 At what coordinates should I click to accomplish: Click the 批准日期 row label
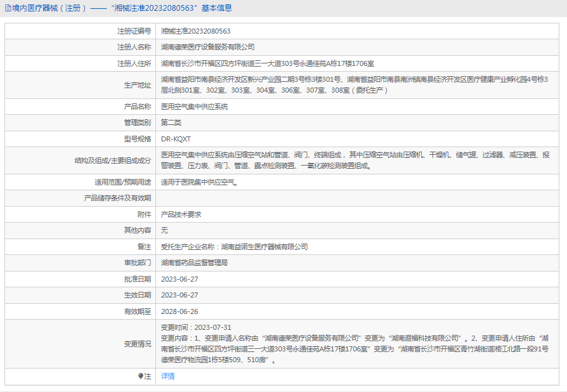(138, 279)
